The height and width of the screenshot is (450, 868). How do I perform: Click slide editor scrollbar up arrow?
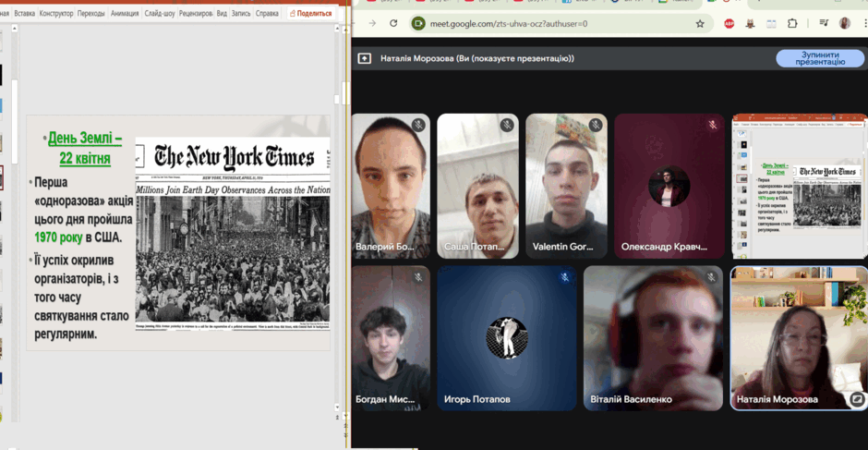(x=336, y=28)
